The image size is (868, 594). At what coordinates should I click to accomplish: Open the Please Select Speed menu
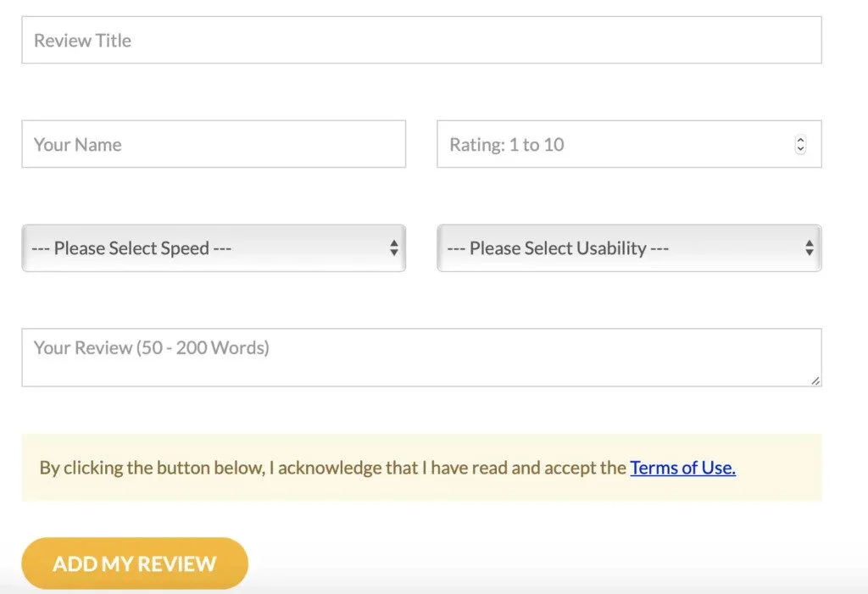coord(212,248)
